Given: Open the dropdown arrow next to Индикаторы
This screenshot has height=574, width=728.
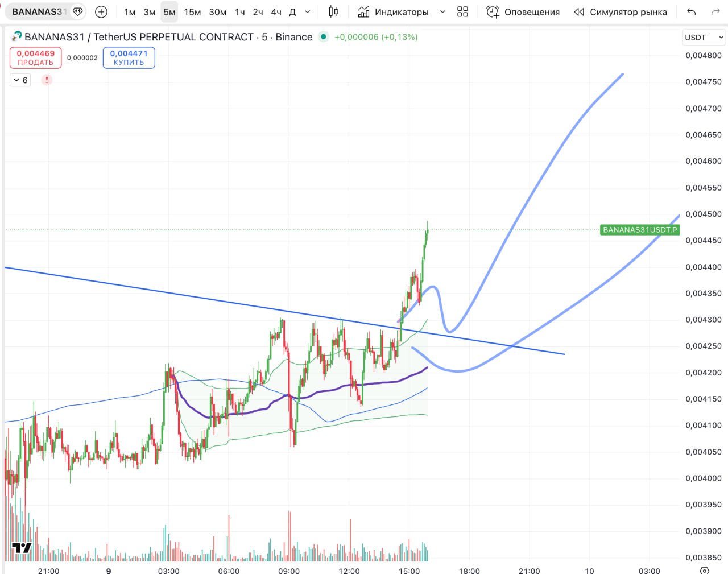Looking at the screenshot, I should (x=442, y=11).
